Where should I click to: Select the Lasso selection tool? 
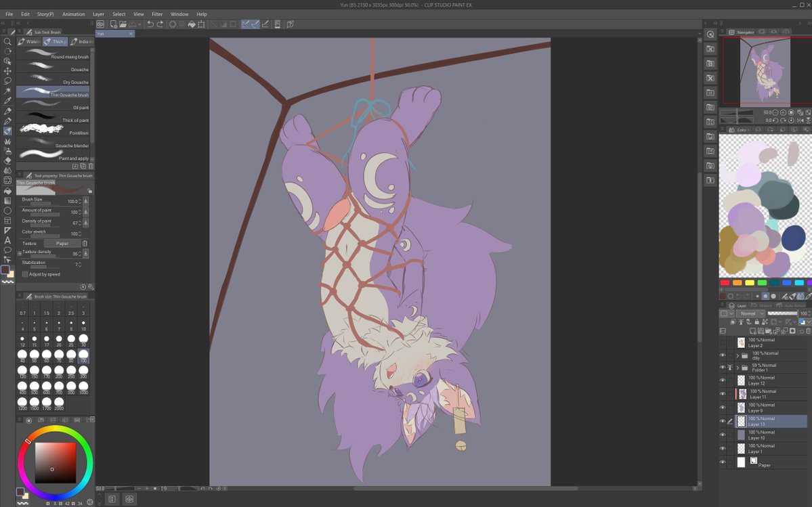tap(7, 81)
